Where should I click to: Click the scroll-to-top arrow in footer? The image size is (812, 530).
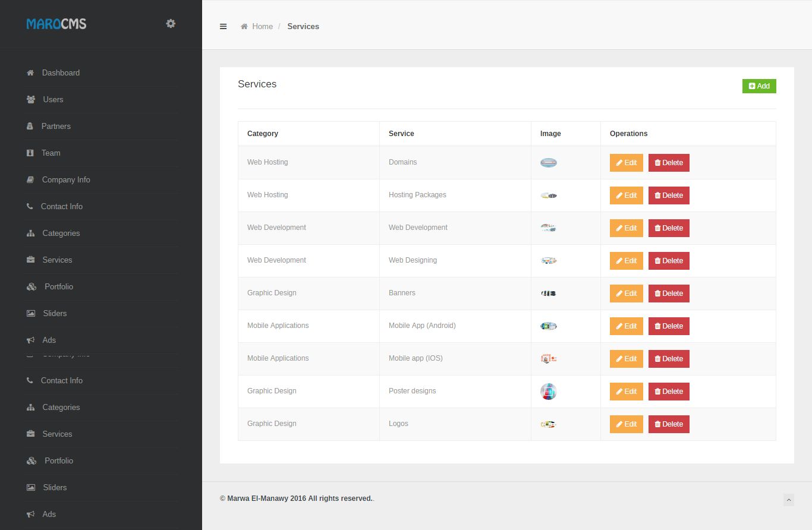coord(789,500)
